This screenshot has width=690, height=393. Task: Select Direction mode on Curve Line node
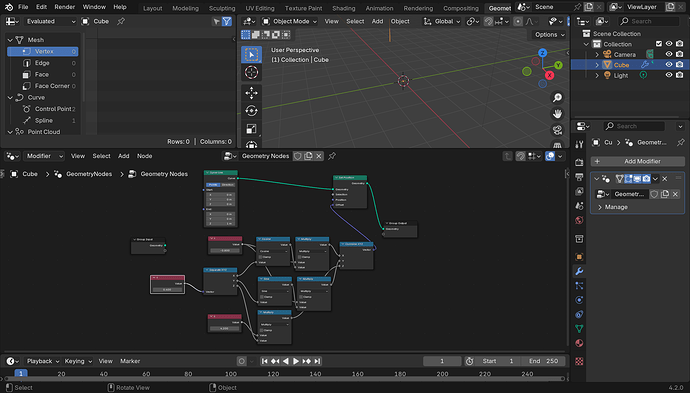pyautogui.click(x=228, y=184)
